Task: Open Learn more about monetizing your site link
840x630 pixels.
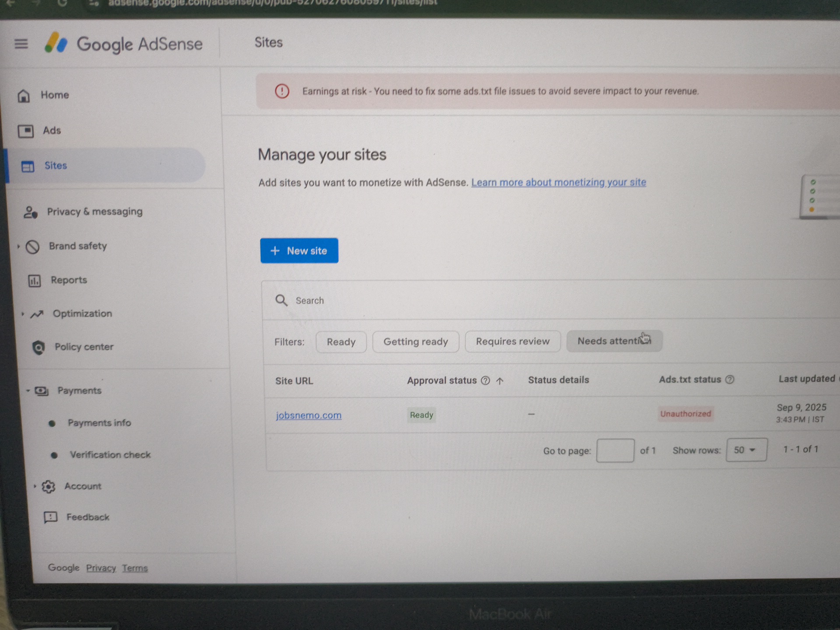Action: point(559,182)
